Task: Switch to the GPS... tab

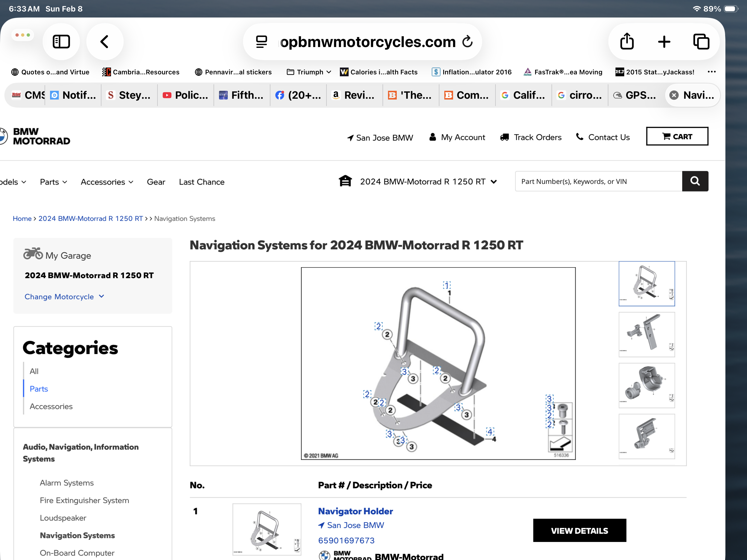Action: coord(636,95)
